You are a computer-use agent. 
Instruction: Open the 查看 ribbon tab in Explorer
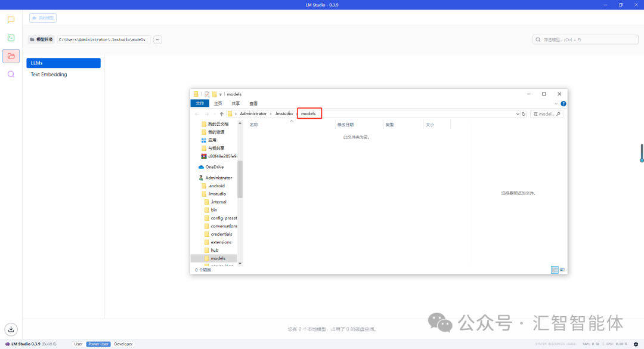[x=253, y=104]
